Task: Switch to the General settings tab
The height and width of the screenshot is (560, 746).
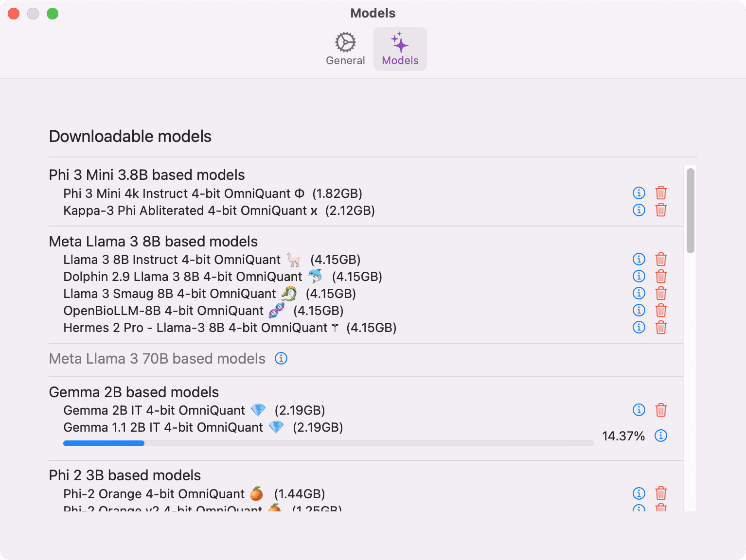Action: (x=345, y=48)
